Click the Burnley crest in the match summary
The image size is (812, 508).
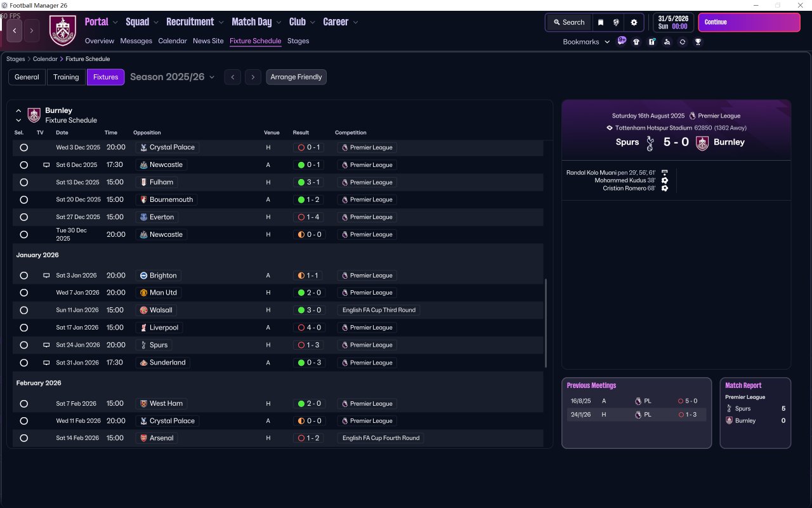point(702,143)
